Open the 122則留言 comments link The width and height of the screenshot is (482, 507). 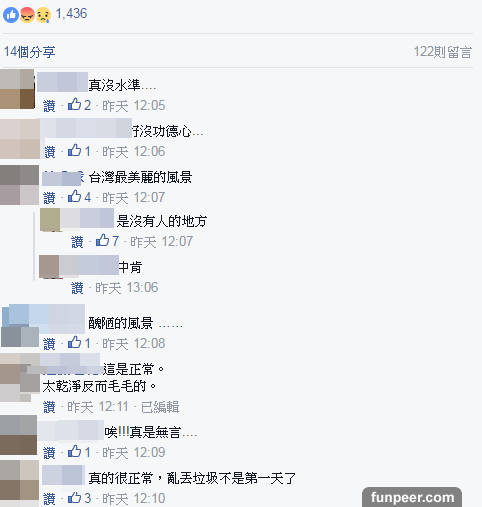click(443, 52)
